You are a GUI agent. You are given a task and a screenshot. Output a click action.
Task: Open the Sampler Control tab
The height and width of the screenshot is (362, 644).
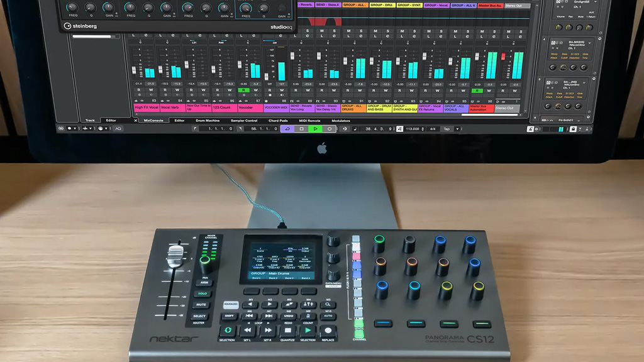(x=244, y=121)
